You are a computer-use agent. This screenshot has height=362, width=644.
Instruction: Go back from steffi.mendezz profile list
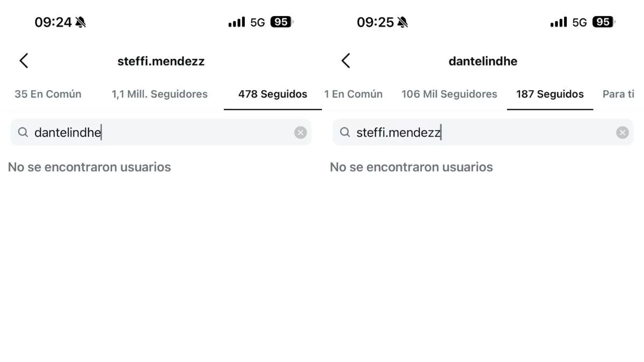point(24,61)
